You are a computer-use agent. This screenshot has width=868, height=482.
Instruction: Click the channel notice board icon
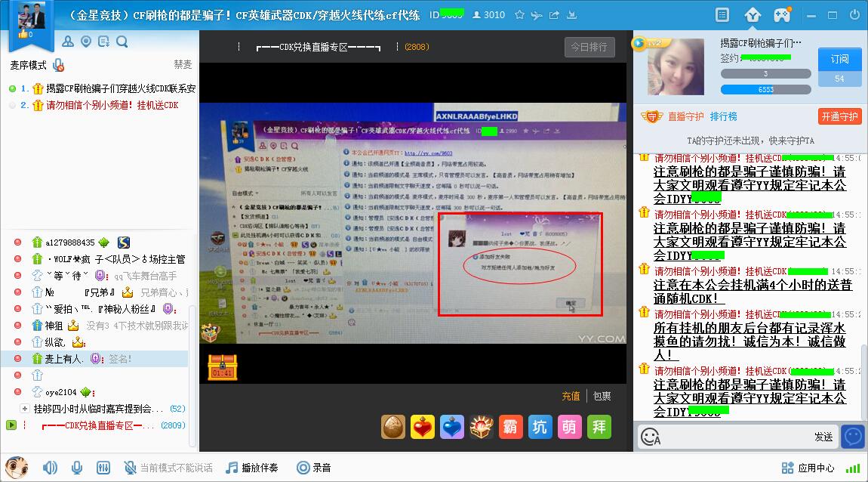(x=103, y=42)
